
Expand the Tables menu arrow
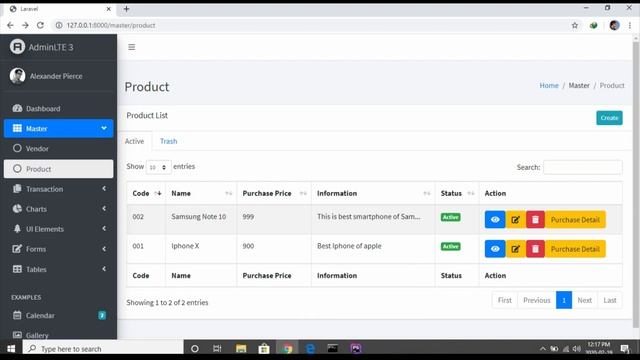pos(104,269)
